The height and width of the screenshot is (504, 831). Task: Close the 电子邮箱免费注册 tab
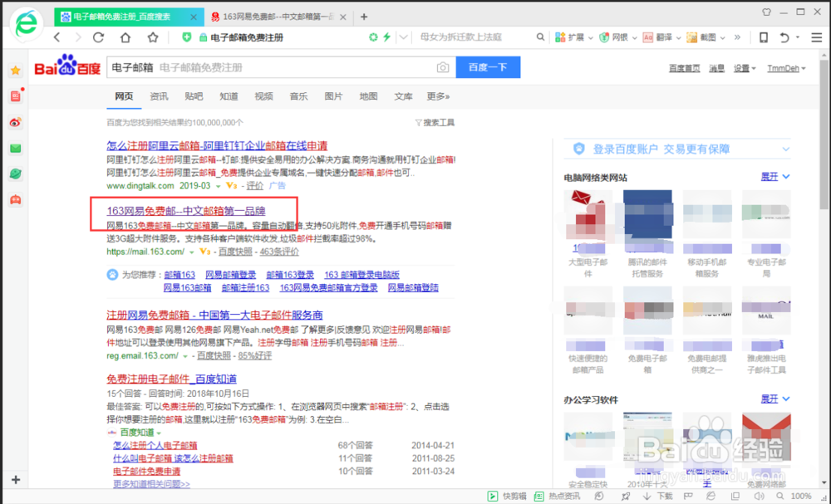tap(194, 17)
